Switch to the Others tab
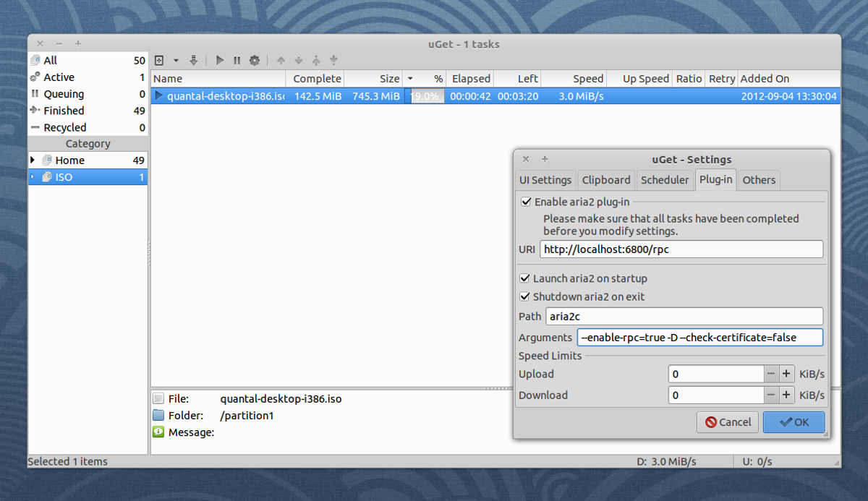The width and height of the screenshot is (868, 501). tap(759, 180)
